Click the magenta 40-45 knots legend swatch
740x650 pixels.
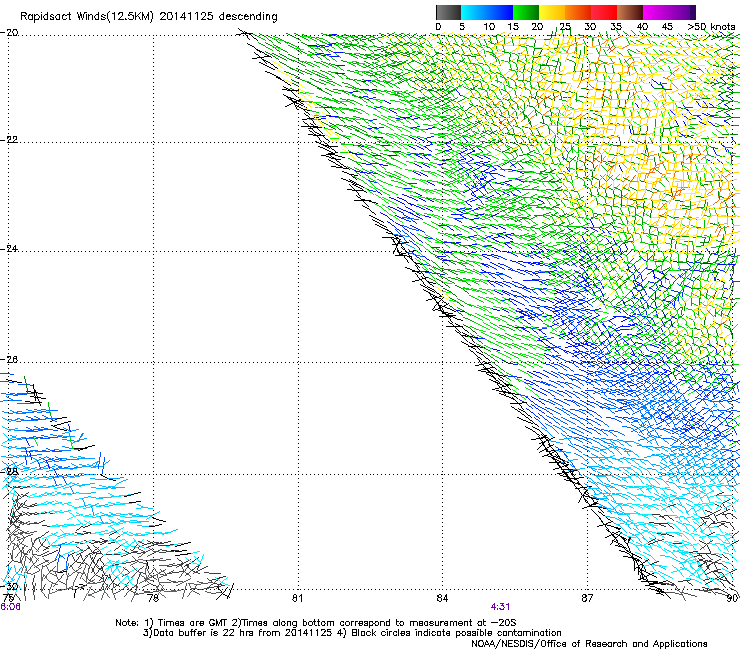(656, 12)
